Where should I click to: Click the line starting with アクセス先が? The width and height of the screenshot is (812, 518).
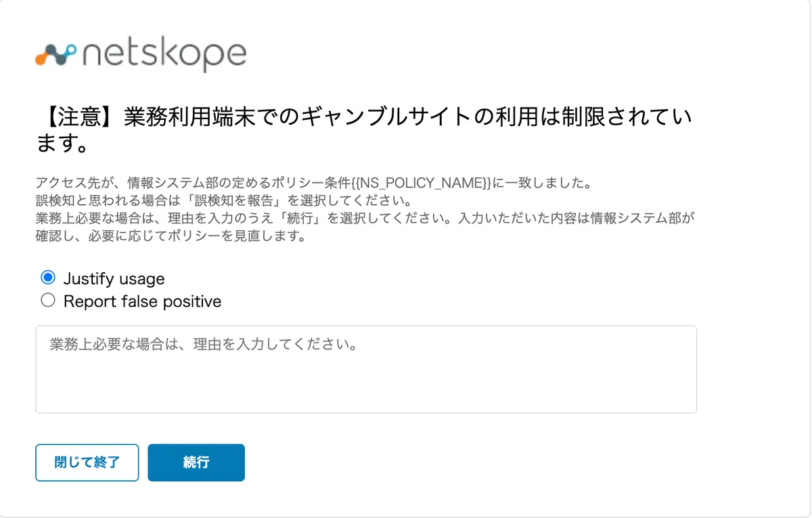click(315, 183)
